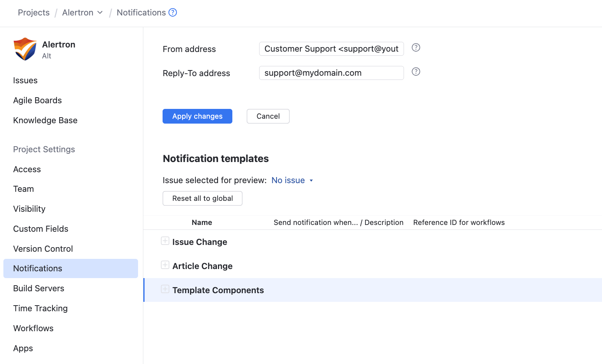The image size is (602, 364).
Task: Click the Projects breadcrumb link
Action: coord(34,12)
